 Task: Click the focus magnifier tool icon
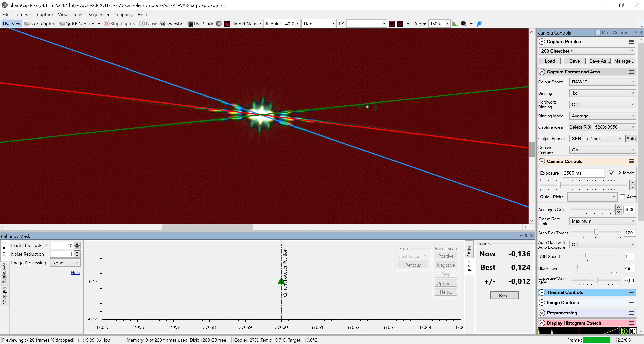(463, 24)
